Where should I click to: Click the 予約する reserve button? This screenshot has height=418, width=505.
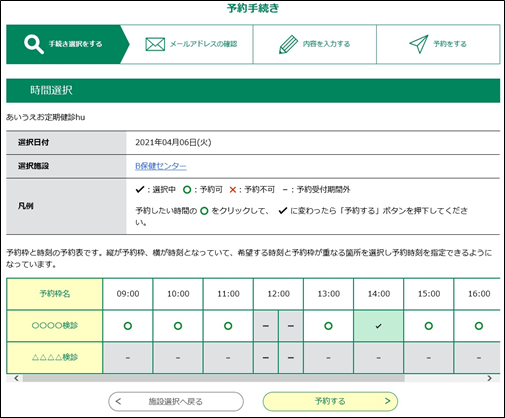coord(330,401)
